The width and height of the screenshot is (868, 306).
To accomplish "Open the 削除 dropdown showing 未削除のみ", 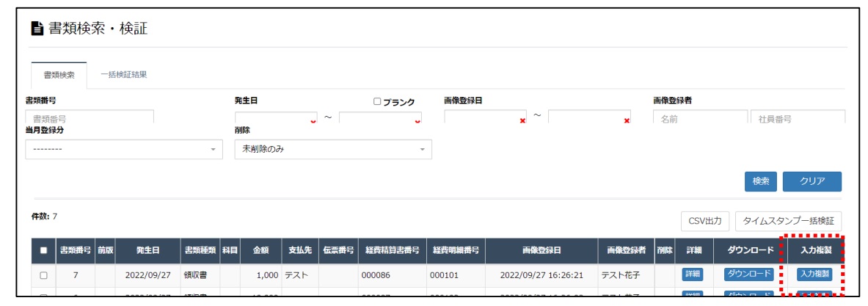I will (333, 150).
